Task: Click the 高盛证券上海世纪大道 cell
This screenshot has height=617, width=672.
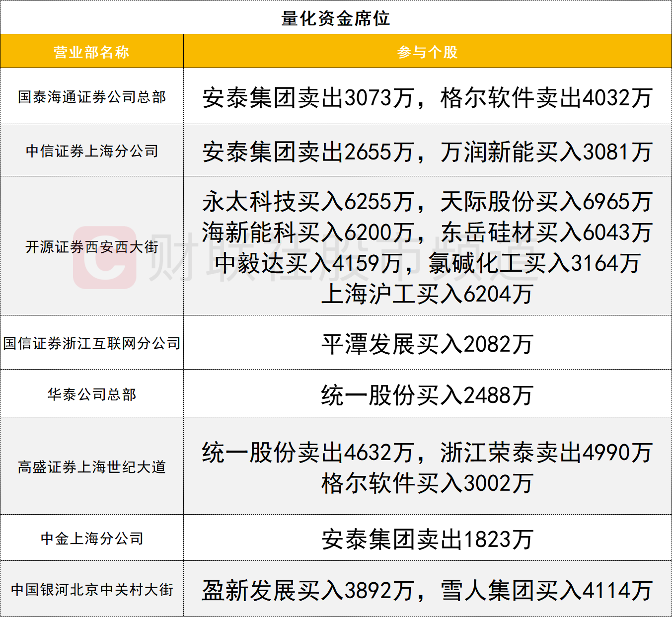Action: tap(92, 466)
